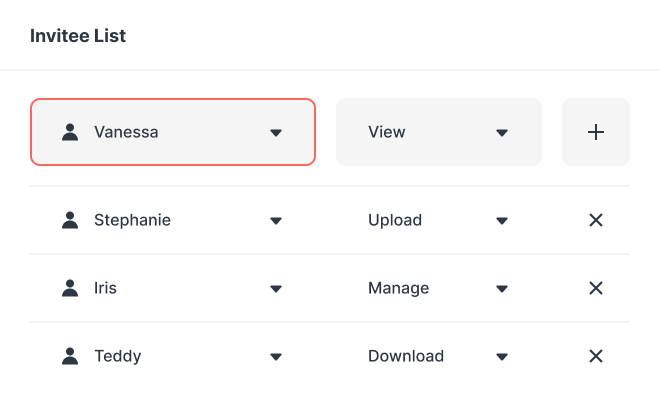Expand Stephanie's name dropdown arrow

point(276,220)
